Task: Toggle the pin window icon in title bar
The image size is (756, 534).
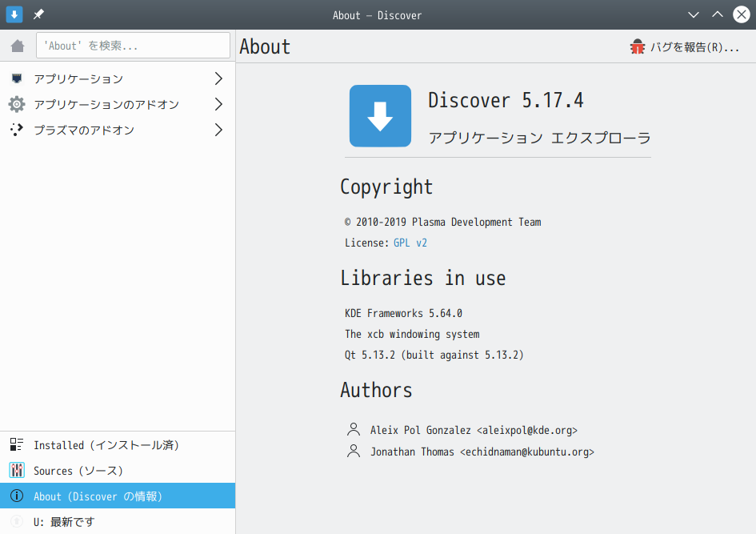Action: (38, 14)
